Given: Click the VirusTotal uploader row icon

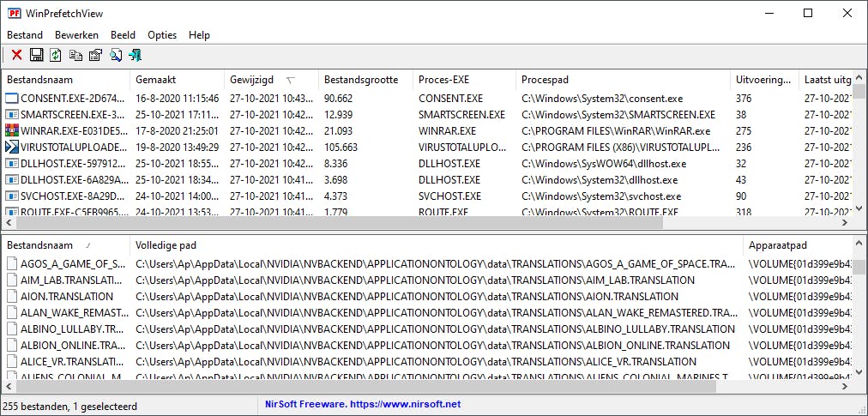Looking at the screenshot, I should pyautogui.click(x=12, y=148).
